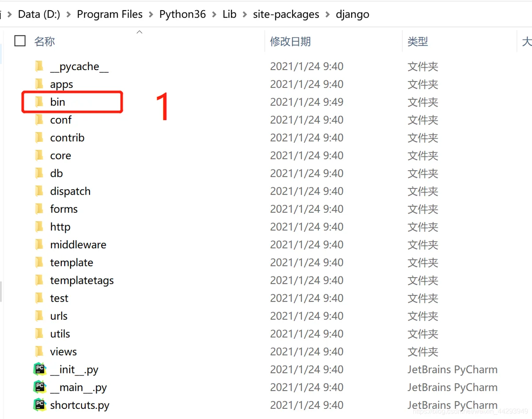This screenshot has width=532, height=419.
Task: Select the django breadcrumb in address bar
Action: coord(352,14)
